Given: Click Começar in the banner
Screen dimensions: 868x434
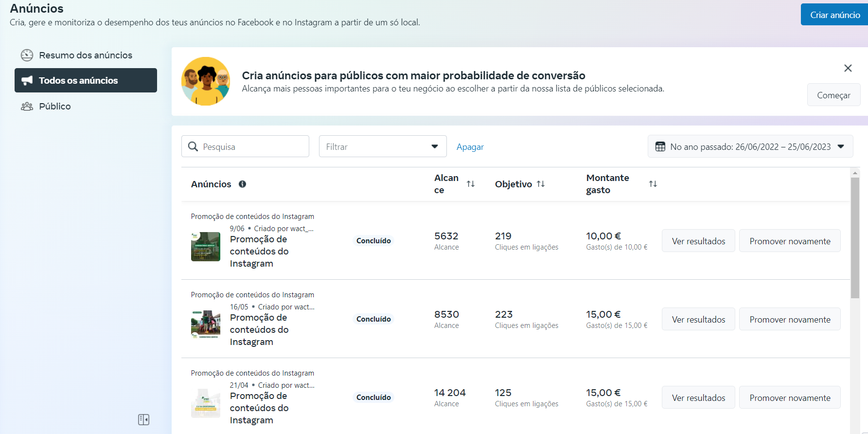Looking at the screenshot, I should click(833, 95).
